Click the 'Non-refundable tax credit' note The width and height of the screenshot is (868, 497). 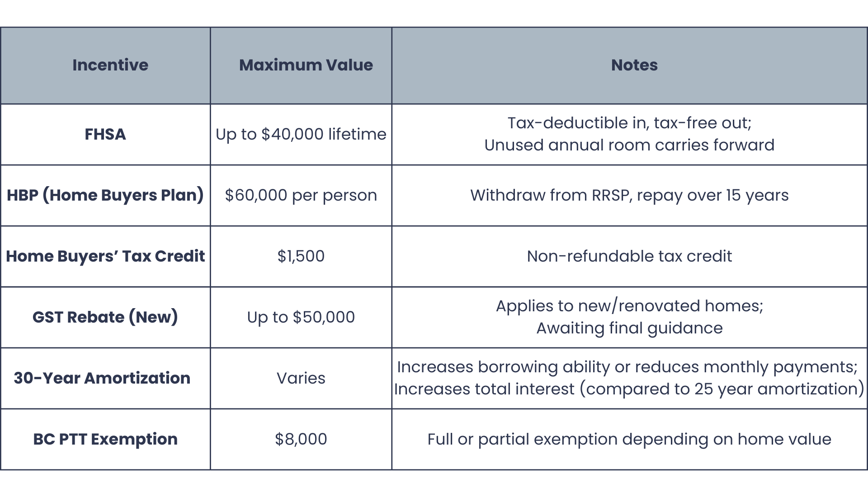(629, 256)
